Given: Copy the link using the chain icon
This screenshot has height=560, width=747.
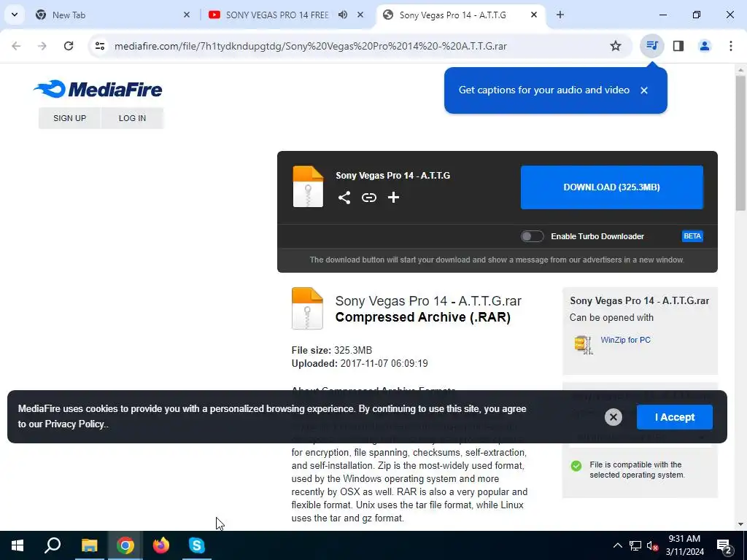Looking at the screenshot, I should 368,198.
